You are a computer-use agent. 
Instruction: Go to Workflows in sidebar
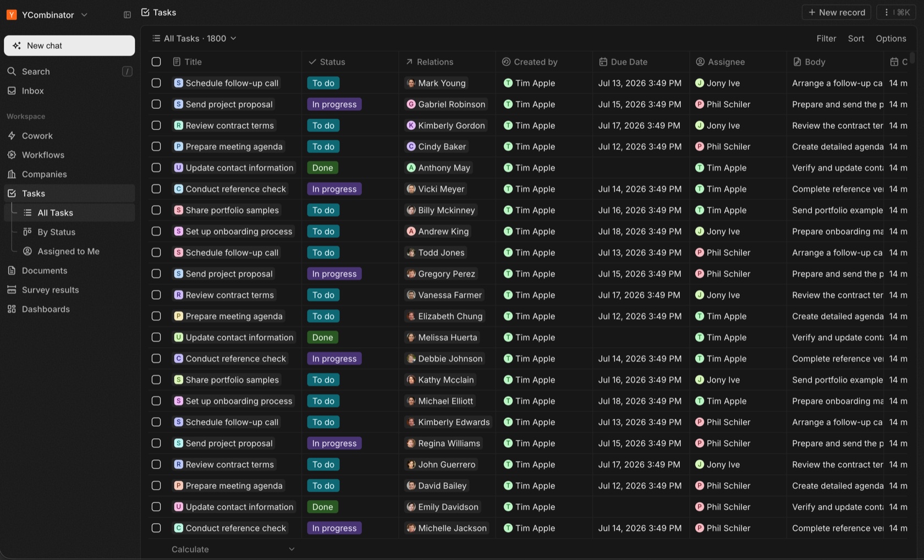(x=69, y=155)
